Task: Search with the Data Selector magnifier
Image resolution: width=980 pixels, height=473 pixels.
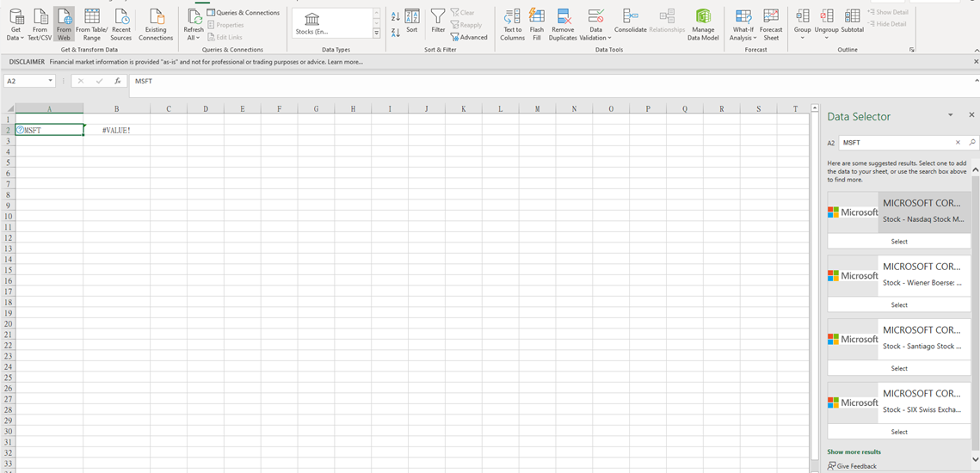Action: (x=972, y=143)
